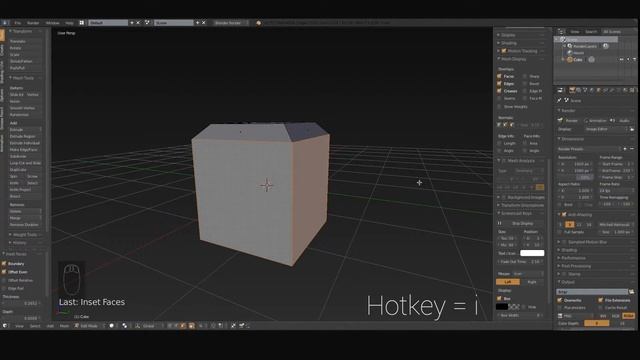Image resolution: width=640 pixels, height=360 pixels.
Task: Open the Window menu
Action: (x=53, y=23)
